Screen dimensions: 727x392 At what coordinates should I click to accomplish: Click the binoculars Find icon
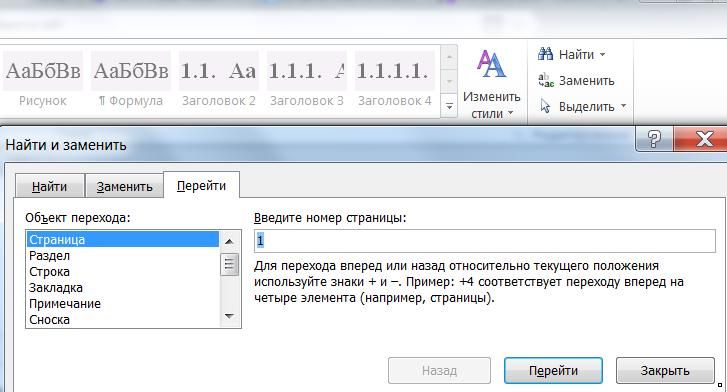click(546, 54)
